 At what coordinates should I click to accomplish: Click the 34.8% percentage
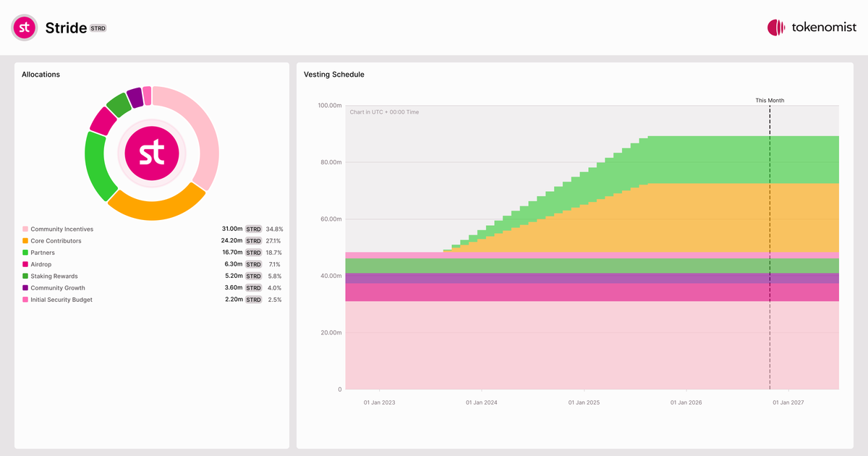[274, 229]
